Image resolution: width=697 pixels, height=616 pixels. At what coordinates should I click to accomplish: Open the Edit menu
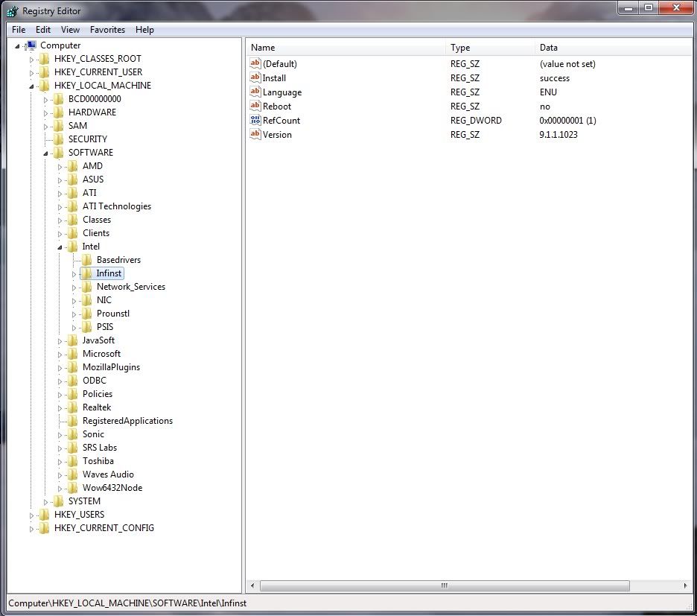(43, 29)
